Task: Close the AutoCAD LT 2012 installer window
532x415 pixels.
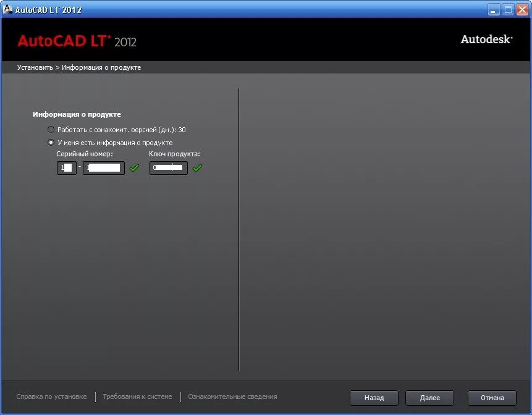Action: pyautogui.click(x=523, y=9)
